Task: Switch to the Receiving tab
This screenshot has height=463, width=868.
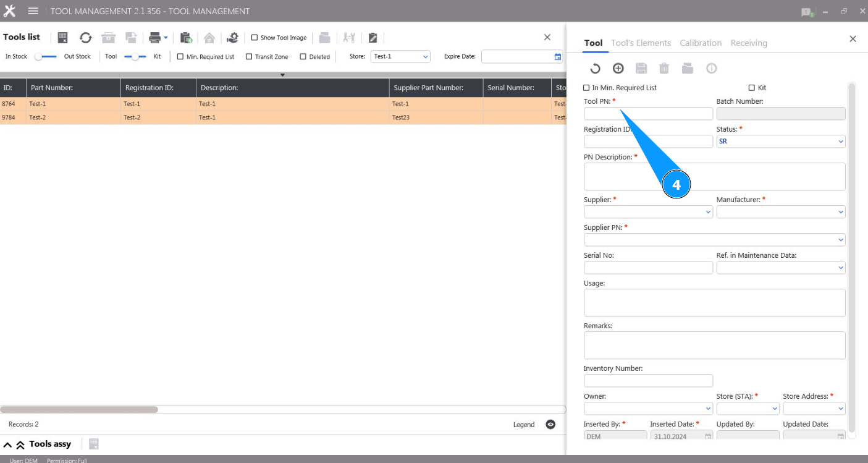Action: click(x=749, y=43)
